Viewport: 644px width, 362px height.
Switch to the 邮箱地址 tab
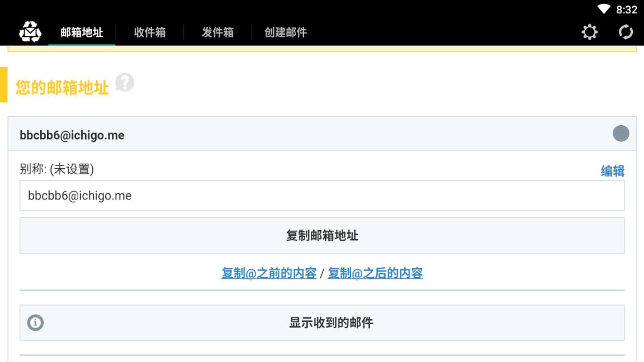(x=82, y=32)
